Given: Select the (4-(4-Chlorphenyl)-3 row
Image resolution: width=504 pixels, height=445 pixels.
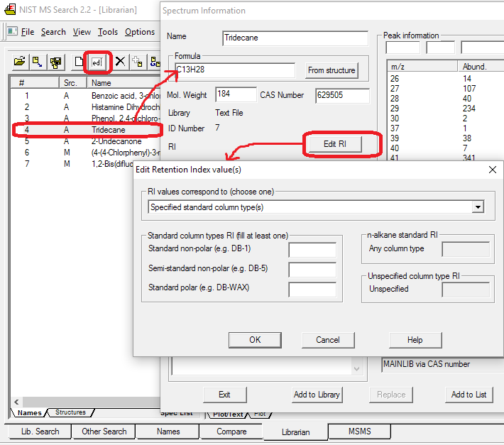Looking at the screenshot, I should [x=87, y=153].
